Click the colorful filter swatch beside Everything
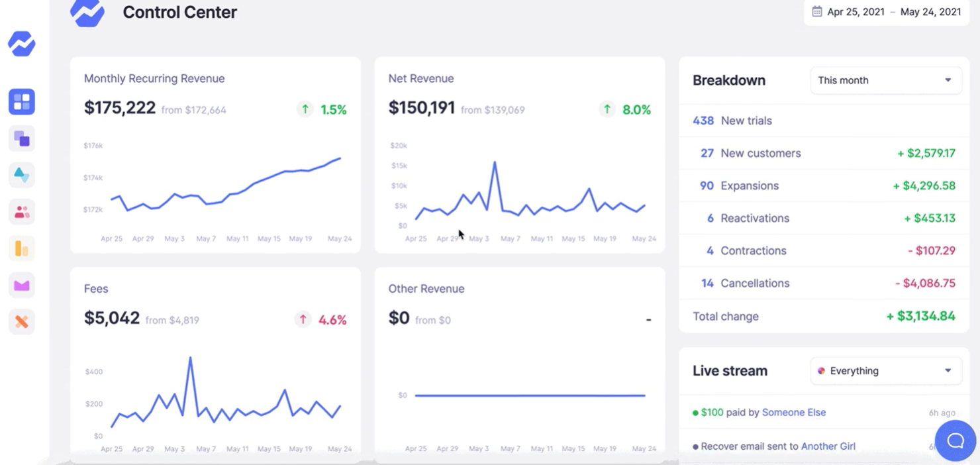 [x=821, y=371]
